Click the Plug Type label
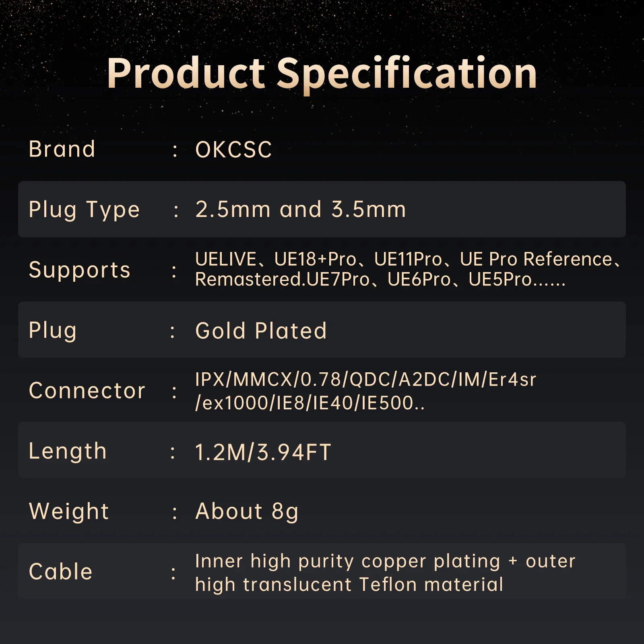This screenshot has width=644, height=644. [84, 210]
